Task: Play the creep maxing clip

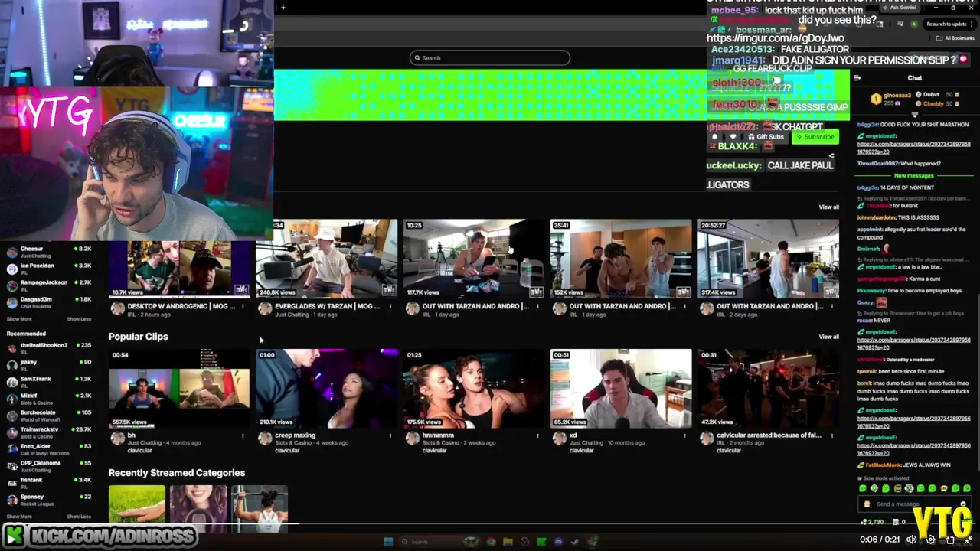Action: coord(327,389)
